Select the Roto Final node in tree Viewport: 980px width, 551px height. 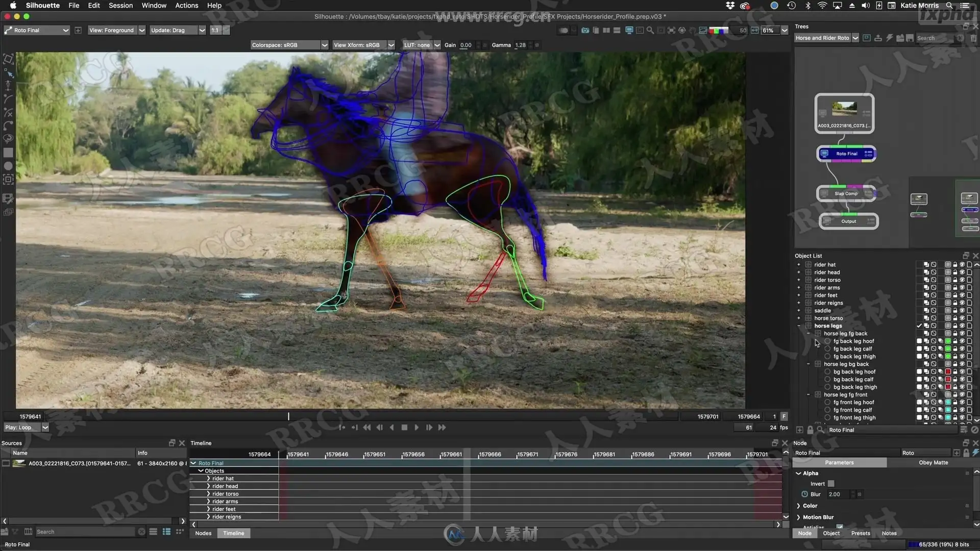click(846, 154)
